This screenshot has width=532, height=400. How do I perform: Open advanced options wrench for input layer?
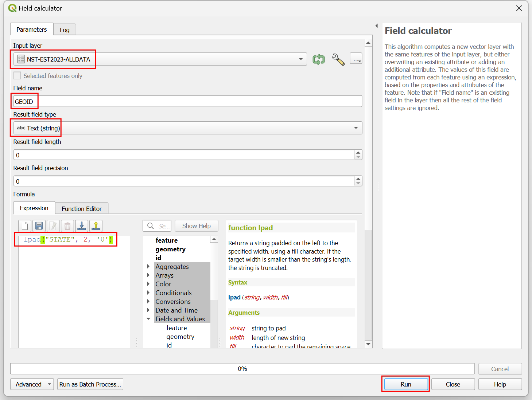pyautogui.click(x=338, y=59)
